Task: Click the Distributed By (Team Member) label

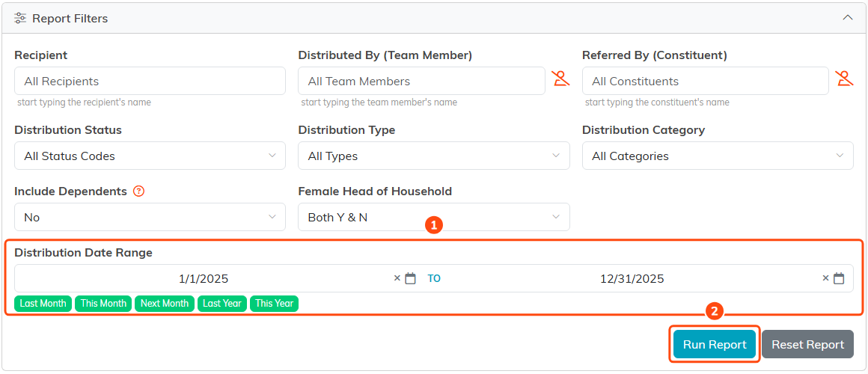Action: coord(385,55)
